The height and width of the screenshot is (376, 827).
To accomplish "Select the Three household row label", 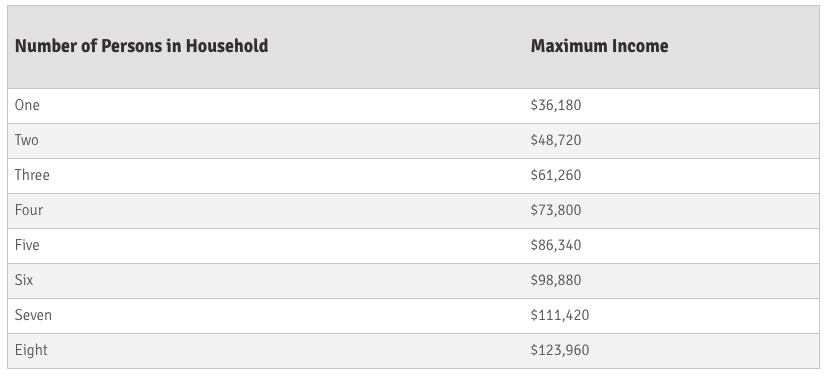I will point(32,175).
